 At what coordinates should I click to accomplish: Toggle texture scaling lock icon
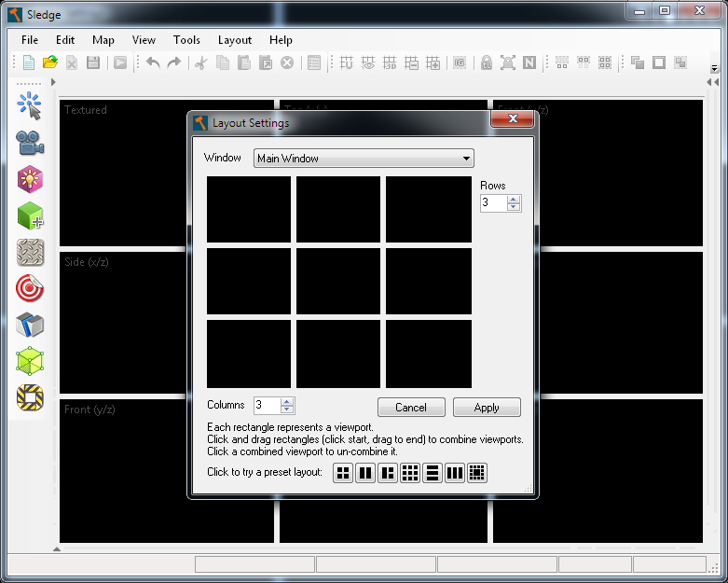click(x=507, y=62)
